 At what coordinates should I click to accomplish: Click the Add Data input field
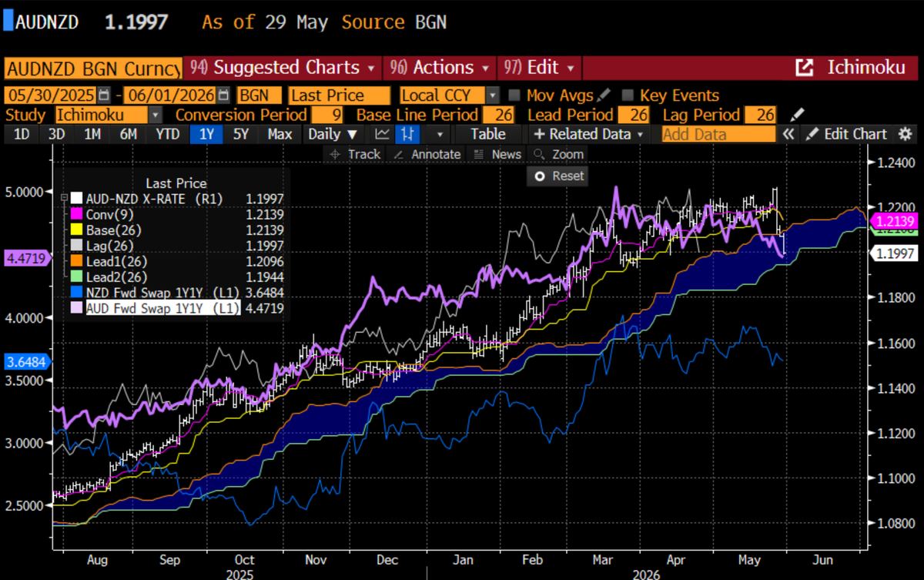[718, 134]
